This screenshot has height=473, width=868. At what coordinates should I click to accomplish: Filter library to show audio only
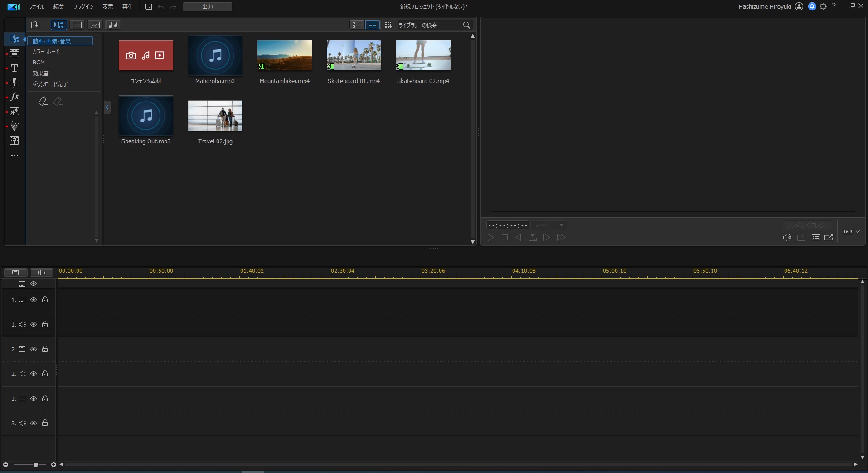113,25
